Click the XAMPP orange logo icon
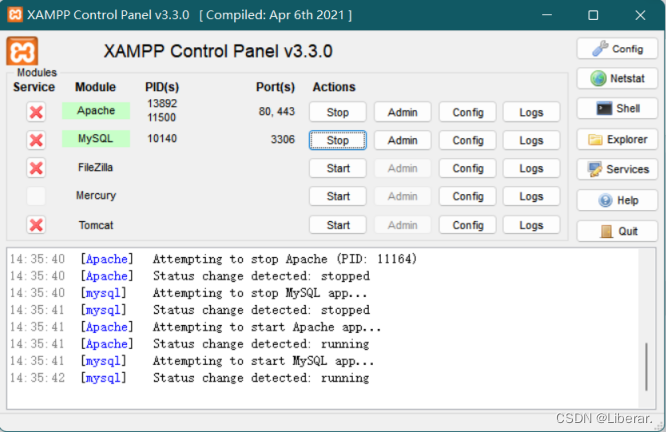 click(22, 51)
